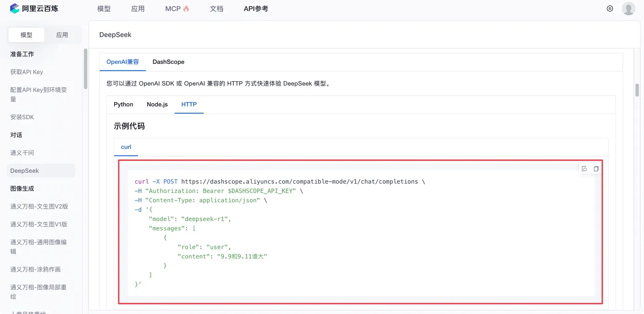Click the Content-Type header line in code
Image resolution: width=644 pixels, height=314 pixels.
tap(201, 200)
